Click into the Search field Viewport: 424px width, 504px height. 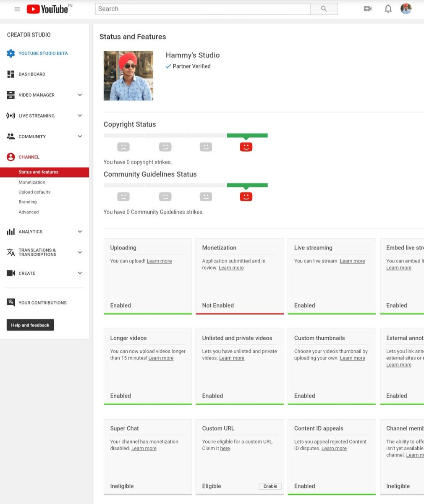pyautogui.click(x=203, y=9)
